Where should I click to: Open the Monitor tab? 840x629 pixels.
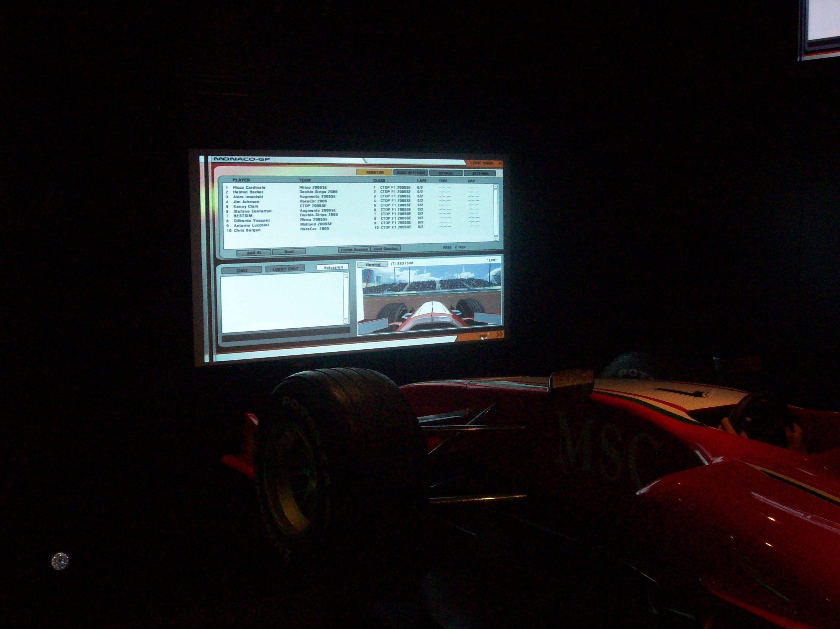pyautogui.click(x=374, y=172)
